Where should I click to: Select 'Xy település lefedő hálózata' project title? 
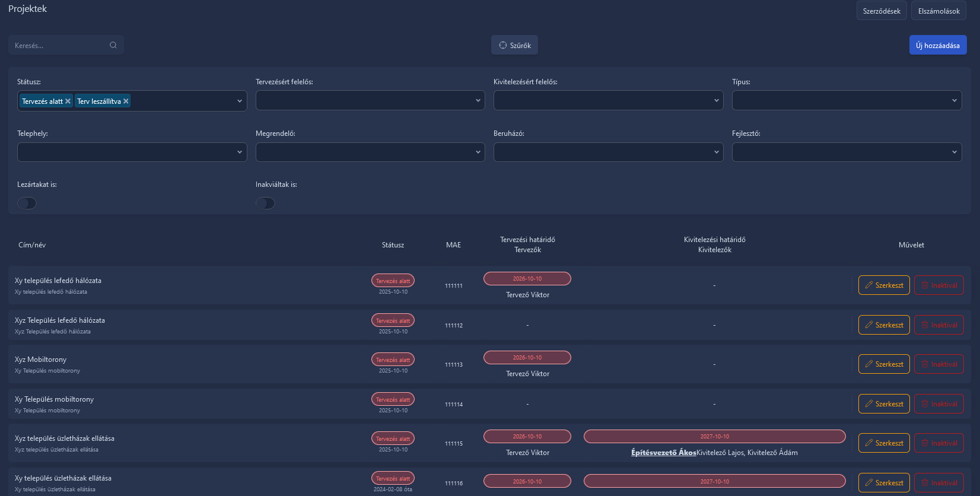point(58,281)
